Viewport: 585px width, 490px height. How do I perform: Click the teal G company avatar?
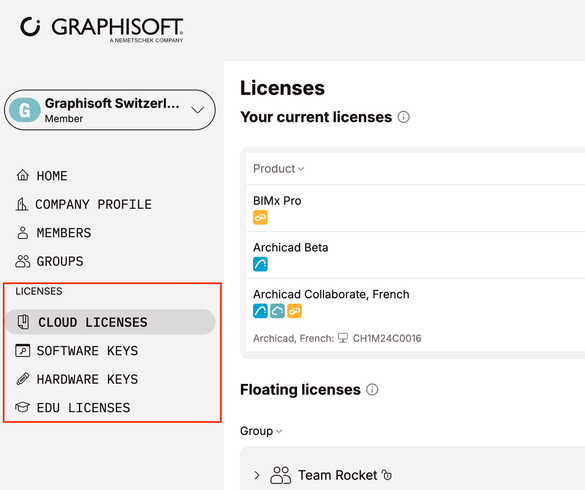[x=25, y=110]
